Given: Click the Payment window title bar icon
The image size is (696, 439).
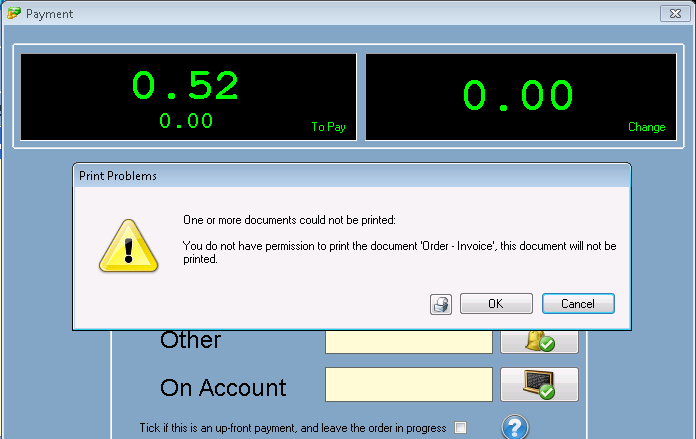Looking at the screenshot, I should (13, 14).
